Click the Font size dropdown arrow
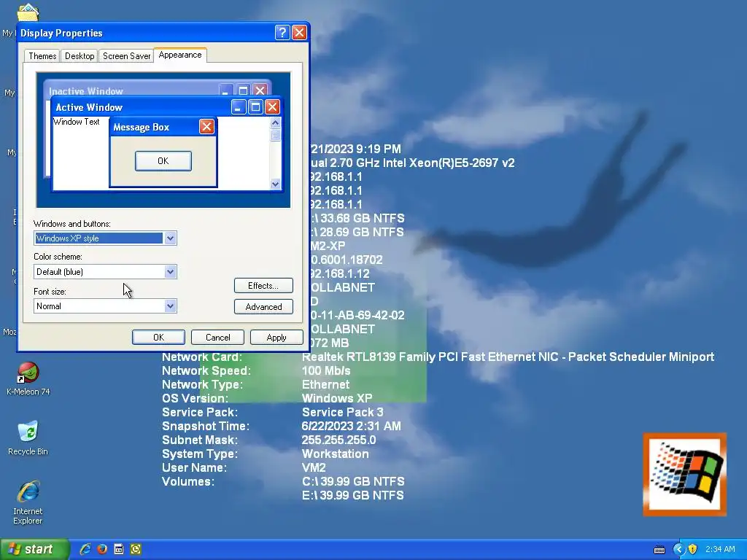747x560 pixels. point(170,306)
